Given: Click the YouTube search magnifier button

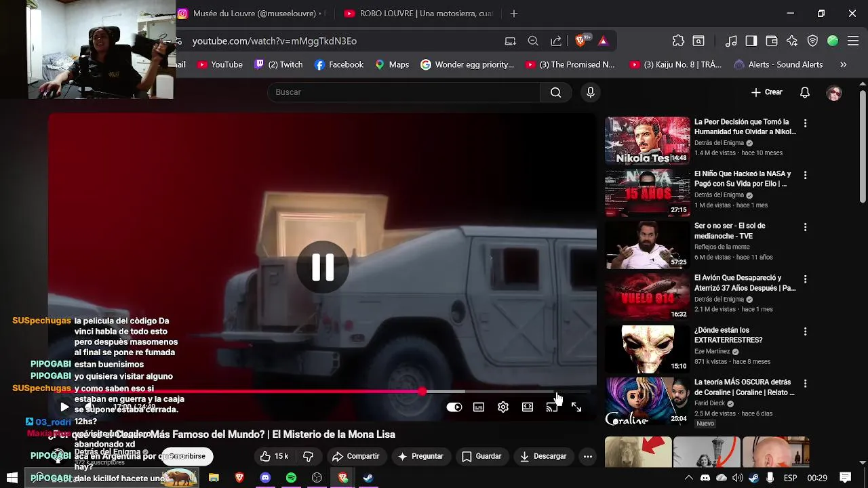Looking at the screenshot, I should [x=556, y=92].
